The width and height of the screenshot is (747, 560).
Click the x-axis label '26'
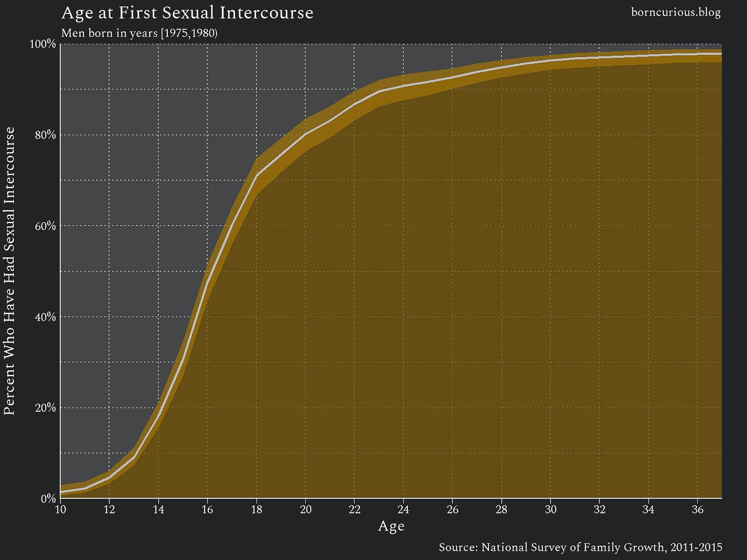[x=453, y=509]
